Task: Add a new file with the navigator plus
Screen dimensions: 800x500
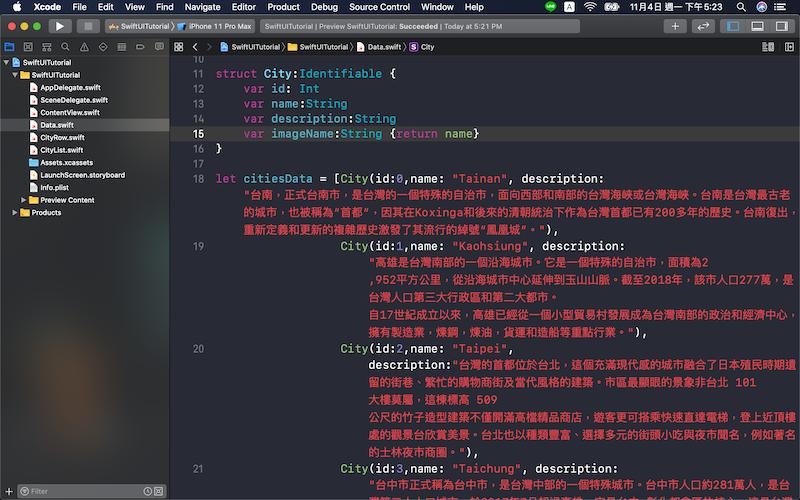Action: click(x=9, y=491)
